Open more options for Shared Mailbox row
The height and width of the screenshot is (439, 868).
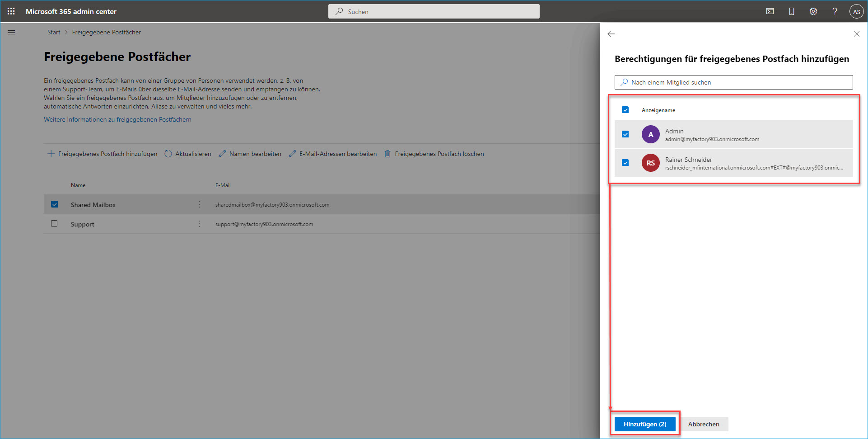tap(199, 205)
